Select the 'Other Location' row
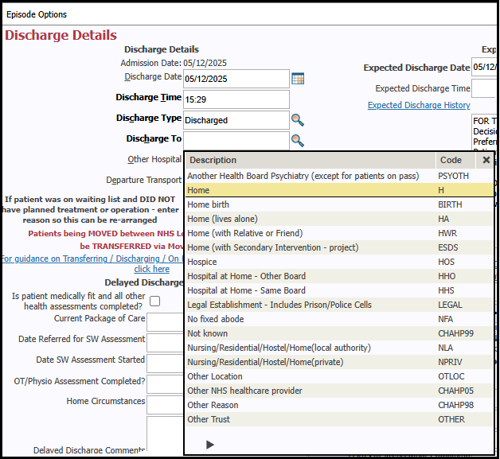Viewport: 500px width, 459px height. [x=339, y=377]
